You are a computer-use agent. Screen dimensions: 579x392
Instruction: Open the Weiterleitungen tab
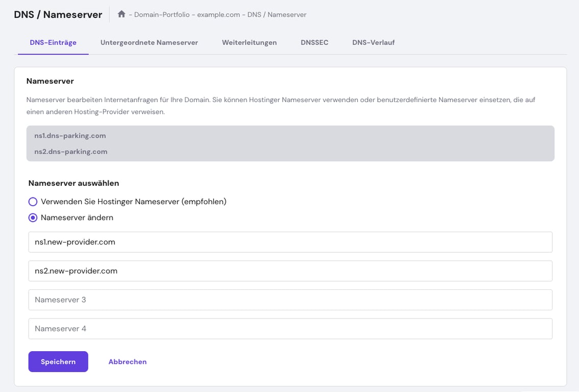pyautogui.click(x=249, y=42)
